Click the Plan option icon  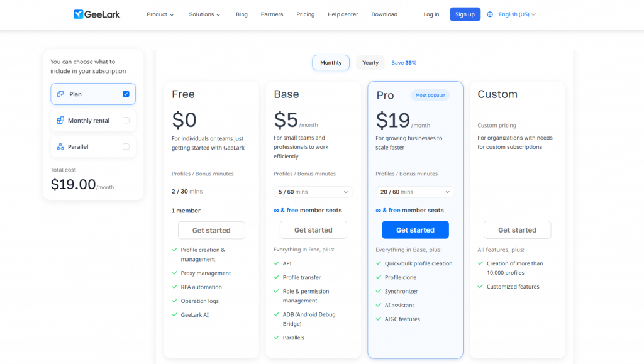pos(60,94)
